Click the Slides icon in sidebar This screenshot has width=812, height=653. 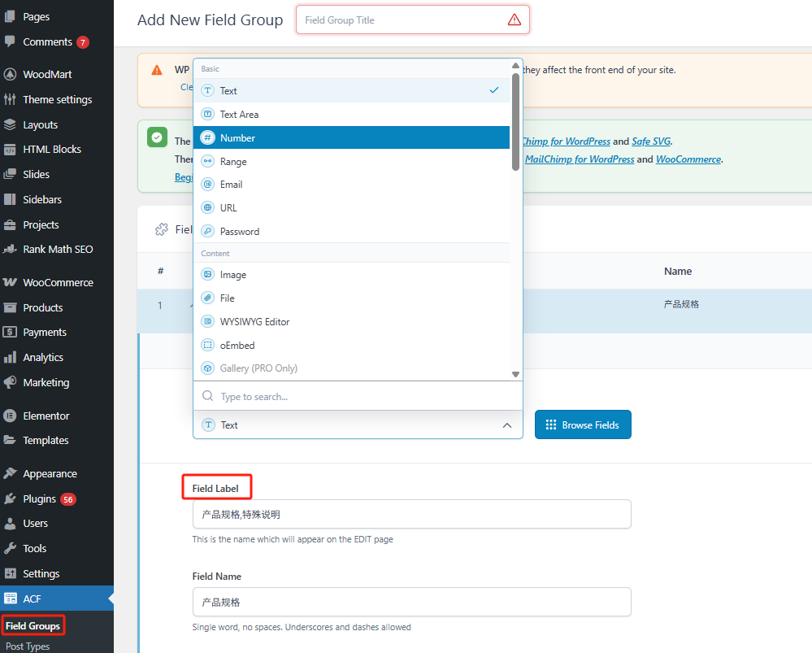coord(10,174)
